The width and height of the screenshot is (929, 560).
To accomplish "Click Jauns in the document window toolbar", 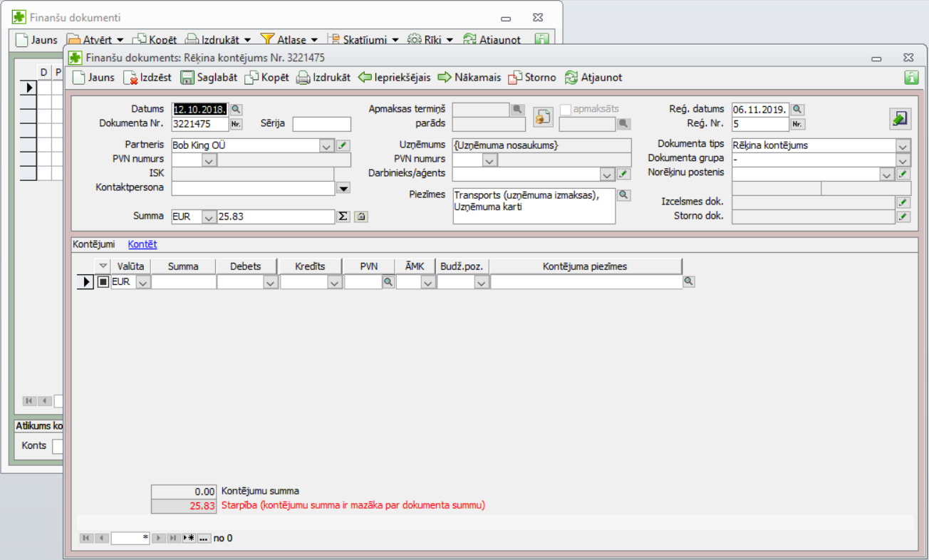I will tap(93, 78).
